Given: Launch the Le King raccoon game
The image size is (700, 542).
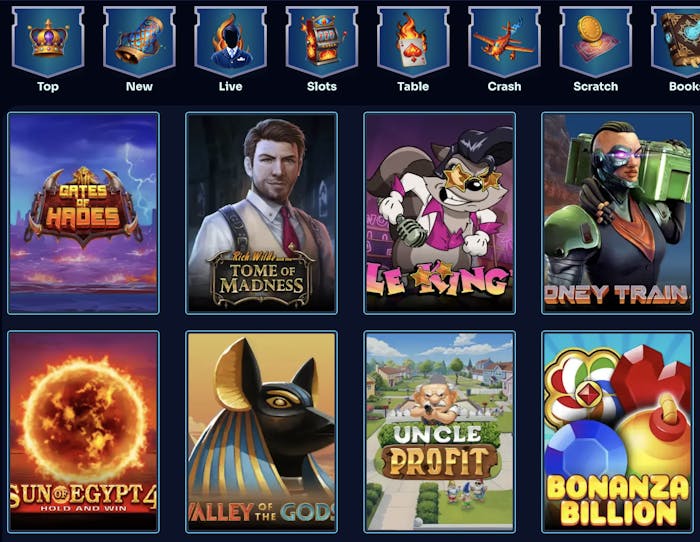Looking at the screenshot, I should [x=440, y=213].
